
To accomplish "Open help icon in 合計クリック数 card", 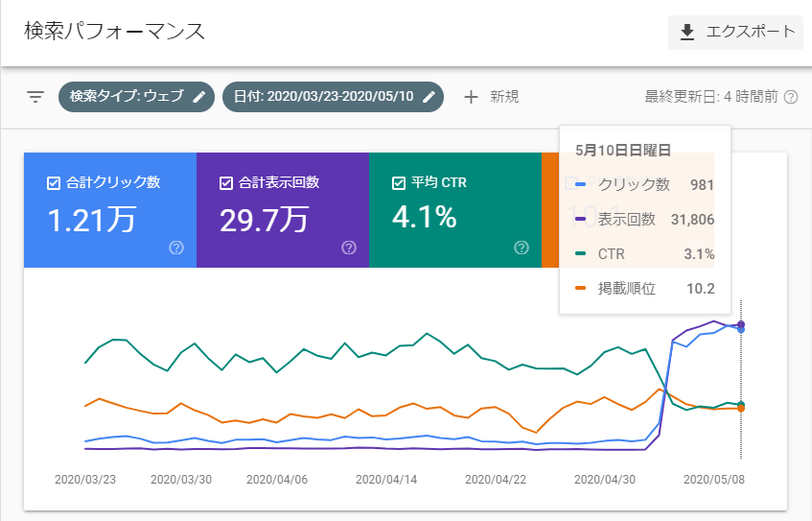I will [176, 248].
